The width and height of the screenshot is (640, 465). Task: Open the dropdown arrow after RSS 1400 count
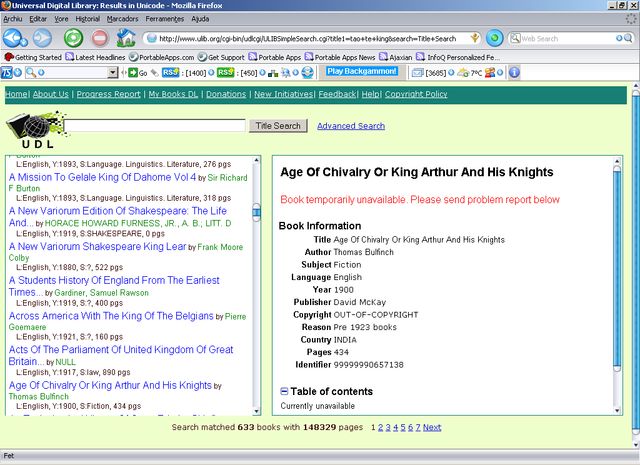[x=211, y=73]
